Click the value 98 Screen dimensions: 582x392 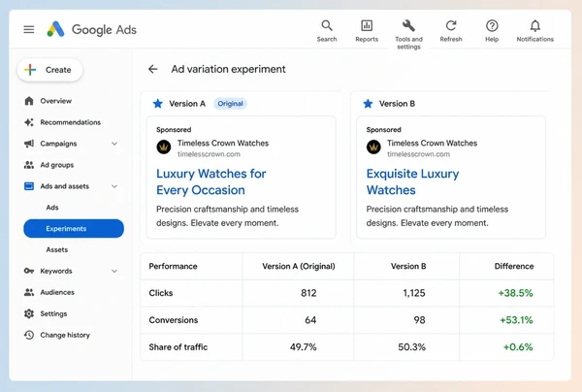coord(419,320)
